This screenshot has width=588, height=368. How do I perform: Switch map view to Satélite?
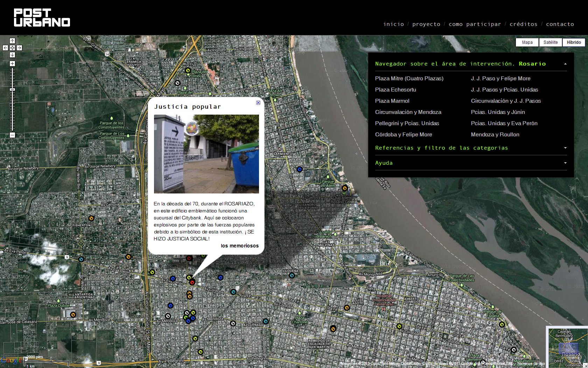coord(551,42)
